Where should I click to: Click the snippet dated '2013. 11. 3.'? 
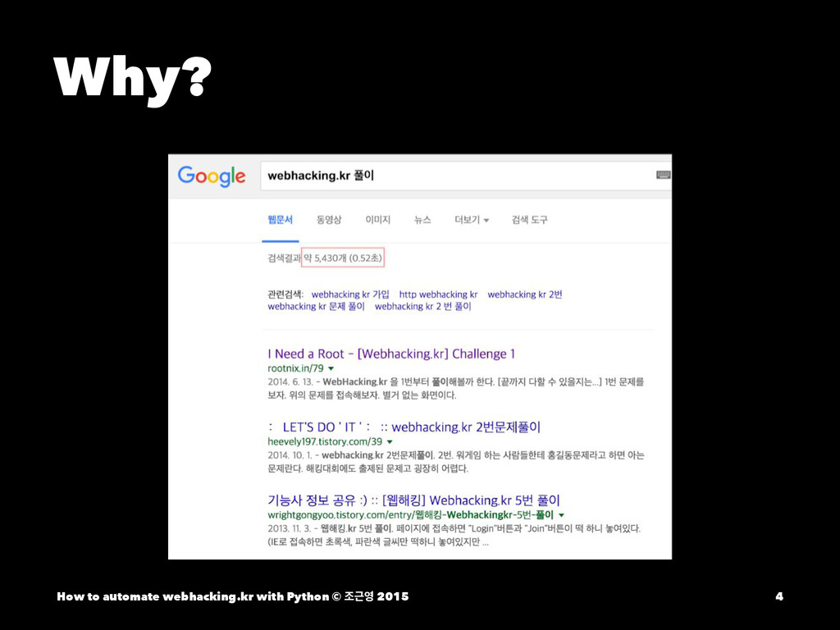click(x=454, y=535)
